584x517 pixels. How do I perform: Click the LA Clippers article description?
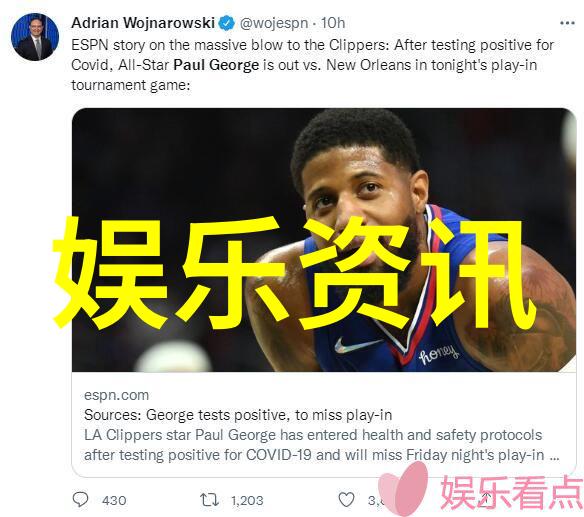click(x=322, y=445)
